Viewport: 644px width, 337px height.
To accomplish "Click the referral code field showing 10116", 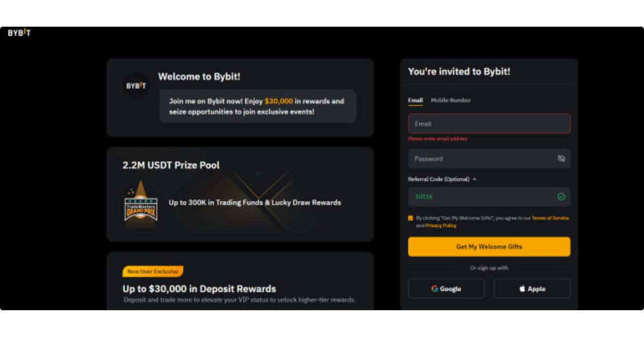I will tap(489, 197).
